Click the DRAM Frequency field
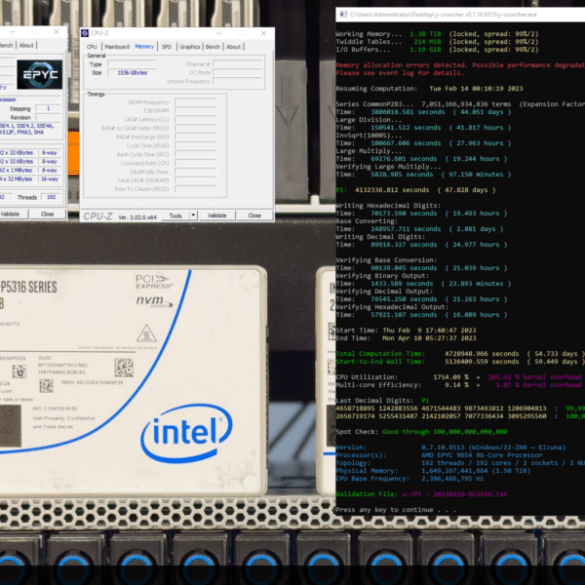The image size is (585, 585). click(x=195, y=102)
